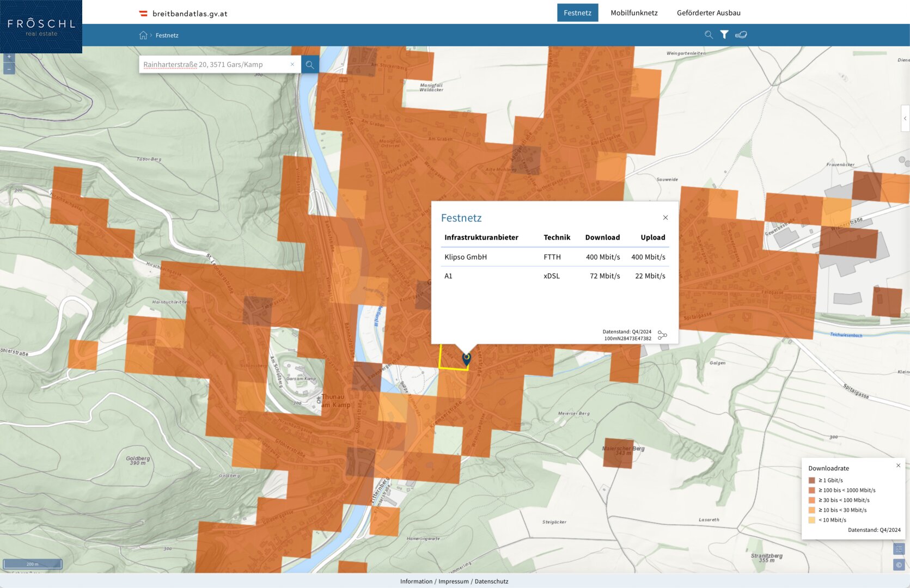The height and width of the screenshot is (588, 910).
Task: Switch to the Mobilfunknetz tab
Action: click(634, 13)
